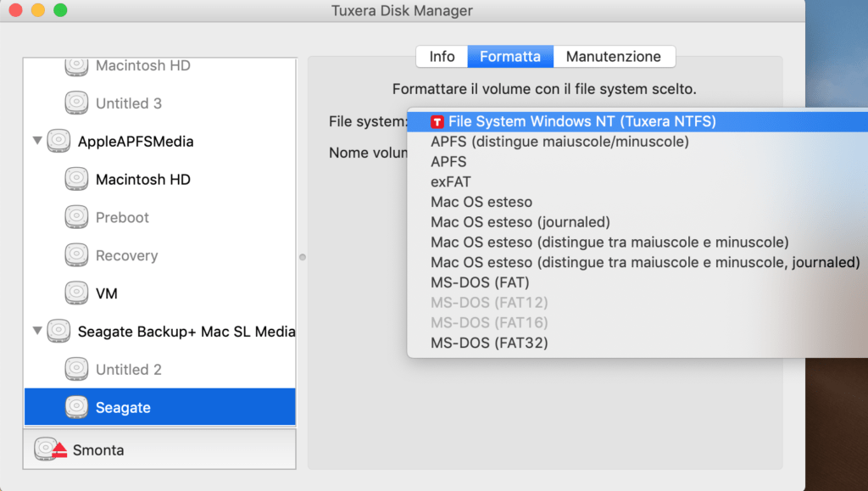Click the sidebar splitter handle dot
Image resolution: width=868 pixels, height=491 pixels.
[303, 257]
